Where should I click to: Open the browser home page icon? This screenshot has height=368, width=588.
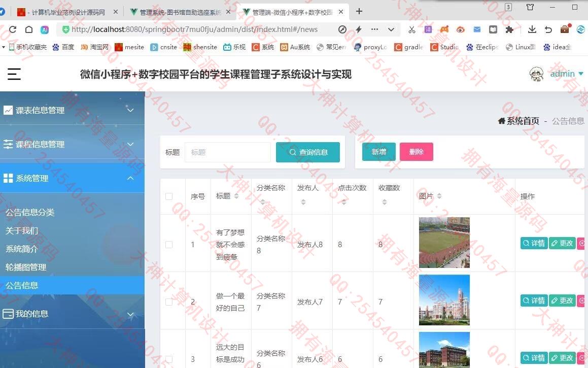point(29,29)
